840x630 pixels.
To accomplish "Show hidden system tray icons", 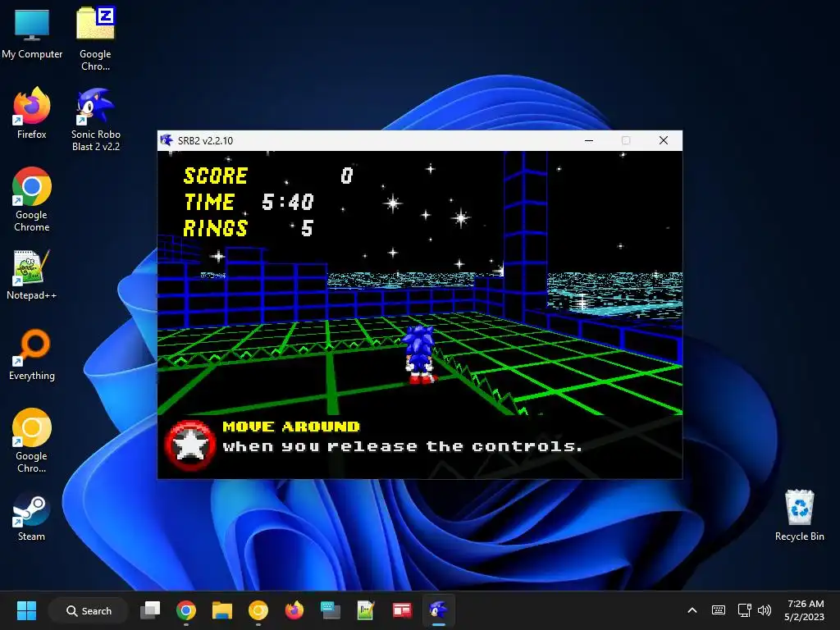I will (692, 610).
